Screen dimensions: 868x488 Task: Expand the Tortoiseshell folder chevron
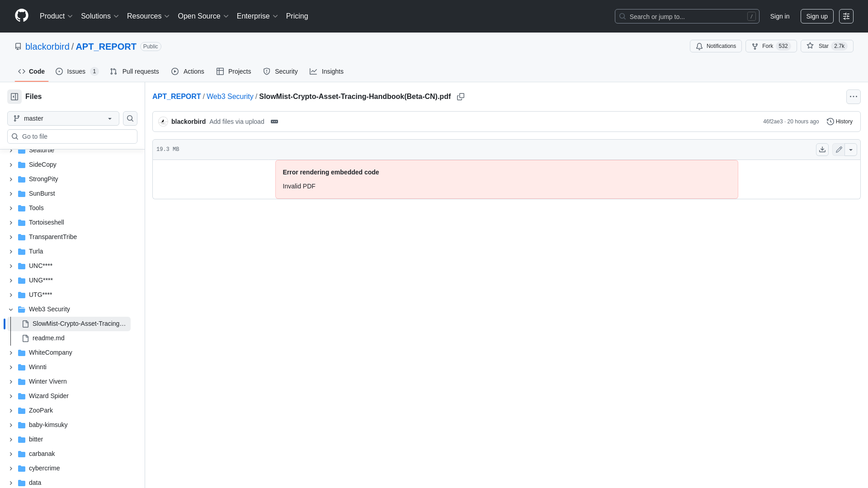tap(11, 223)
